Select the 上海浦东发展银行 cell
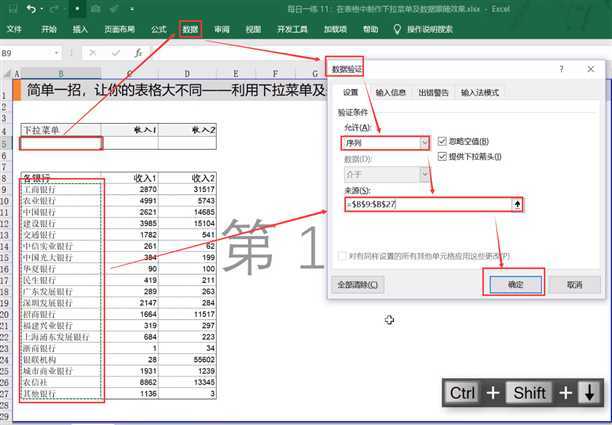 61,337
